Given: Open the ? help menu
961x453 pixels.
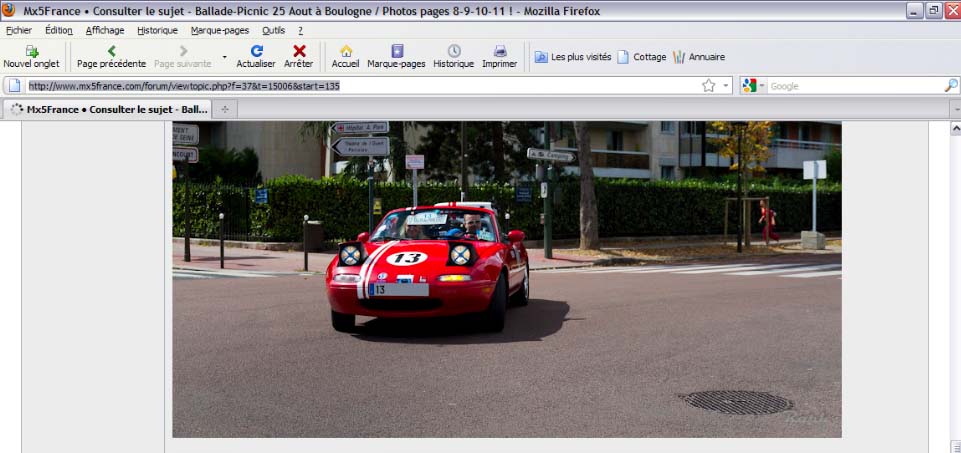Looking at the screenshot, I should pos(300,30).
